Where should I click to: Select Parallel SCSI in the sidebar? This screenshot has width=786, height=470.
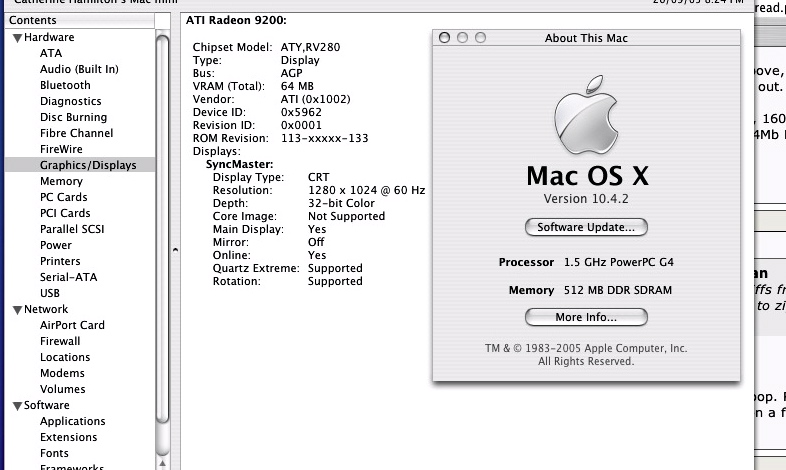pos(72,229)
